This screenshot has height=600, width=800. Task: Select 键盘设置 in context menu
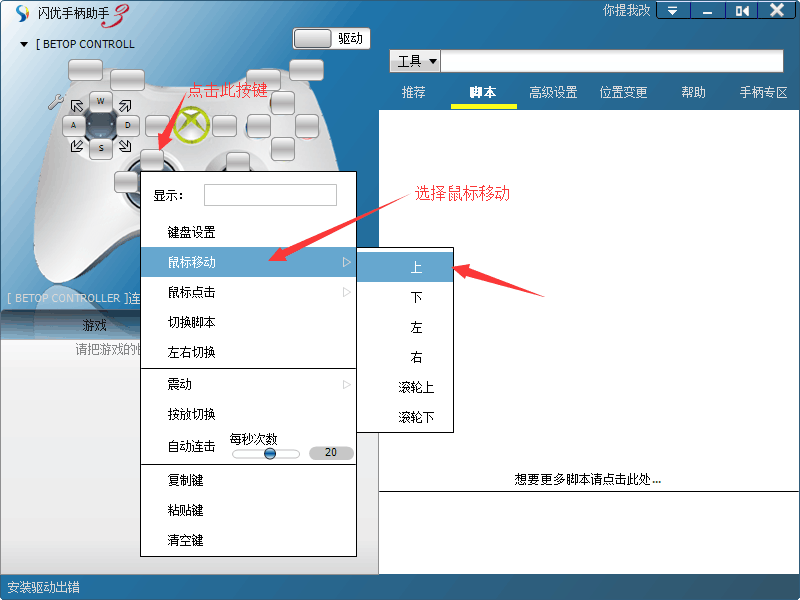click(x=248, y=232)
